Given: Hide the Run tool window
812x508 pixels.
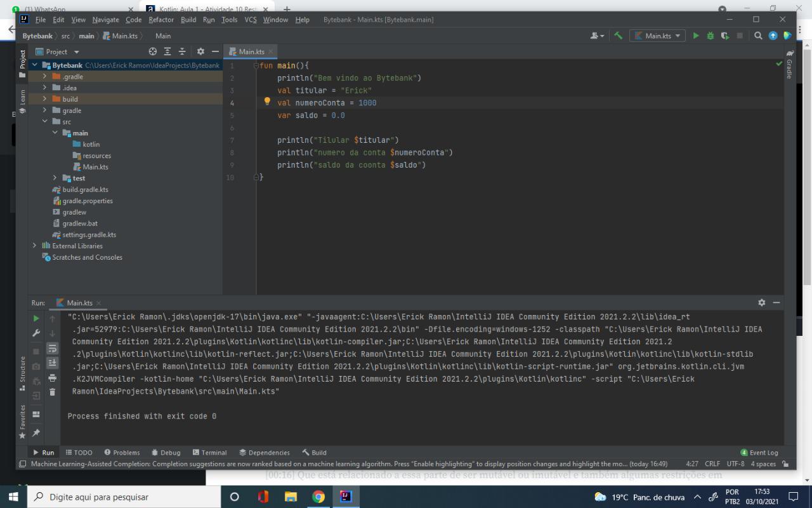Looking at the screenshot, I should pos(776,302).
